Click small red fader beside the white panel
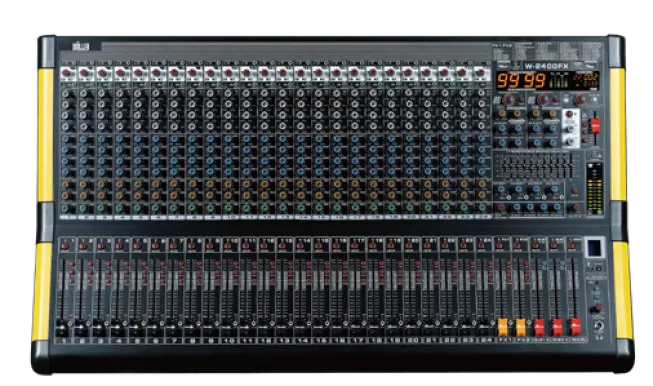653x386 pixels. coord(596,125)
